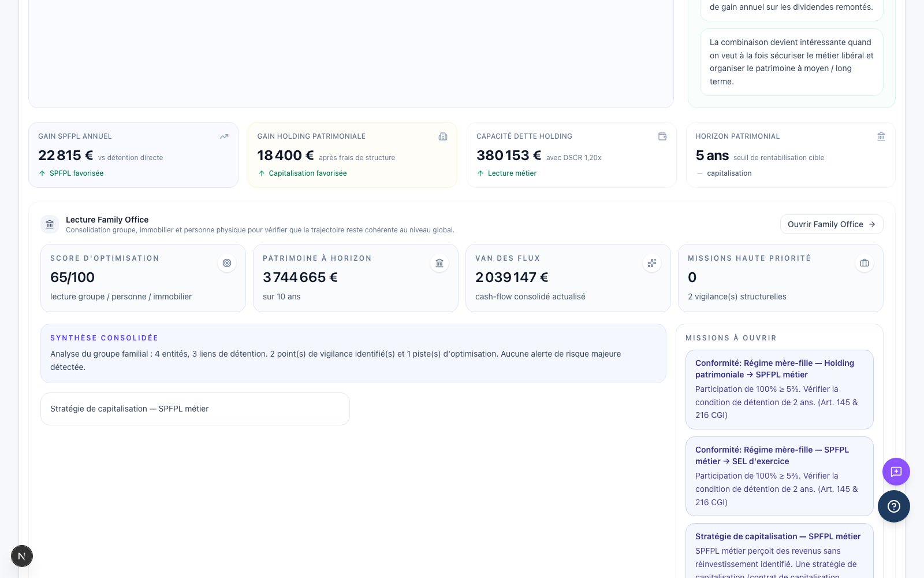
Task: Click the paragraph starting La combinaison devient intéressante
Action: coord(792,62)
